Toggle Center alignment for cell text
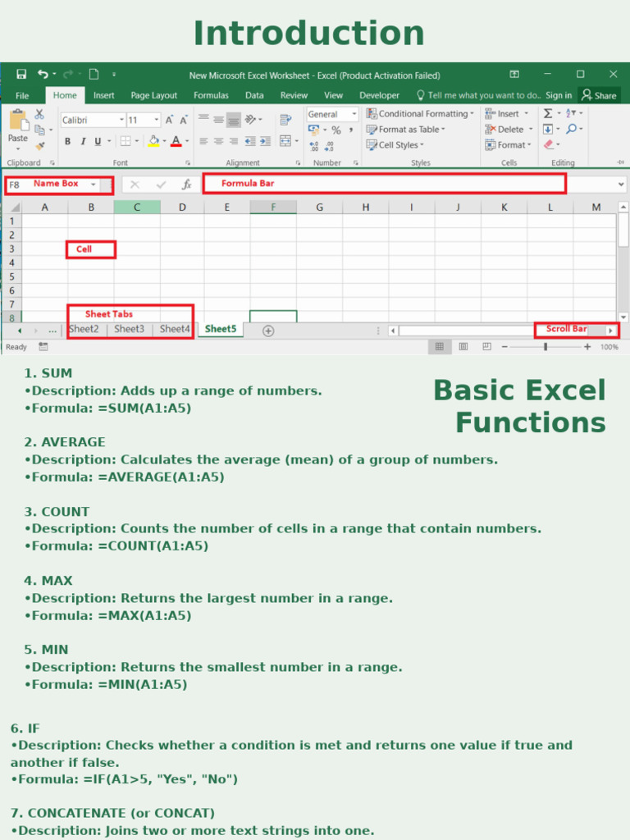 click(218, 141)
